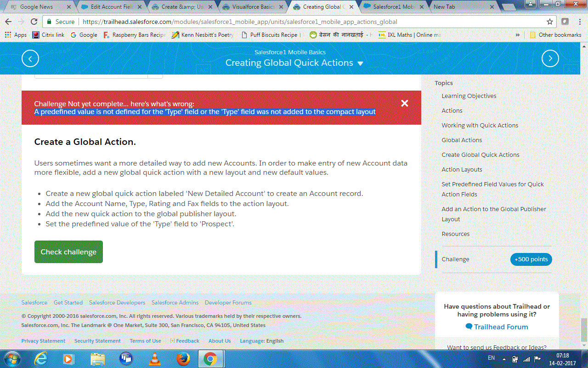Open the Salesforce Admins footer link
The height and width of the screenshot is (368, 588).
(175, 303)
